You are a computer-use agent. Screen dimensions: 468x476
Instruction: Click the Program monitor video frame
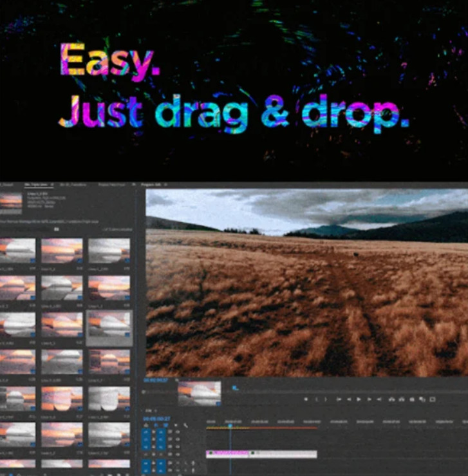click(x=306, y=283)
